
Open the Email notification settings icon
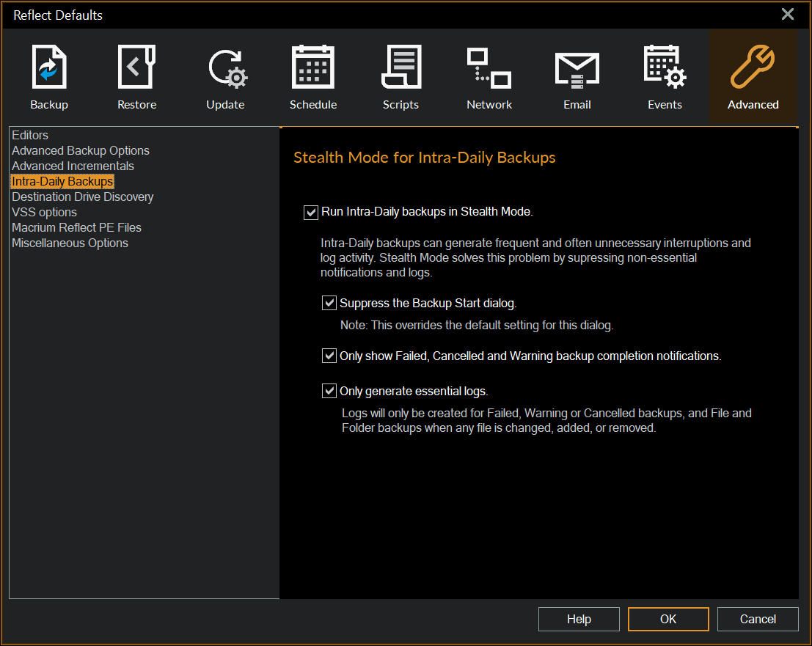click(x=577, y=76)
